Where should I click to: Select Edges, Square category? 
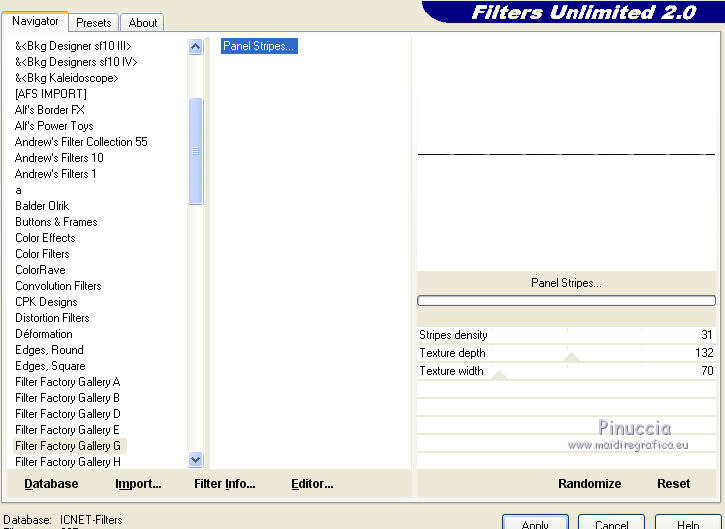50,366
